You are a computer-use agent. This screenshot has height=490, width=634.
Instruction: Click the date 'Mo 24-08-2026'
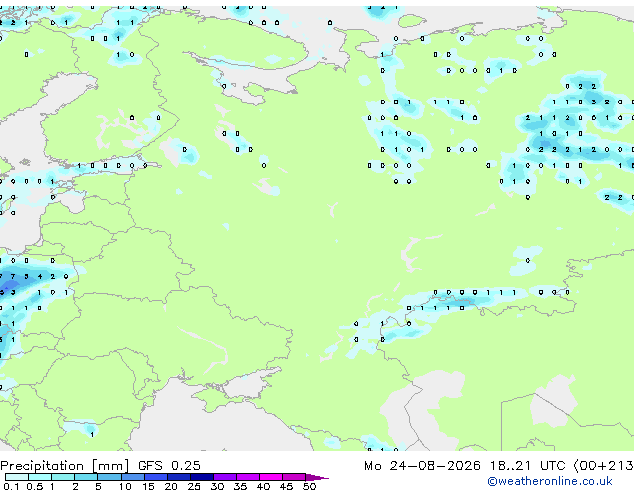(x=422, y=466)
